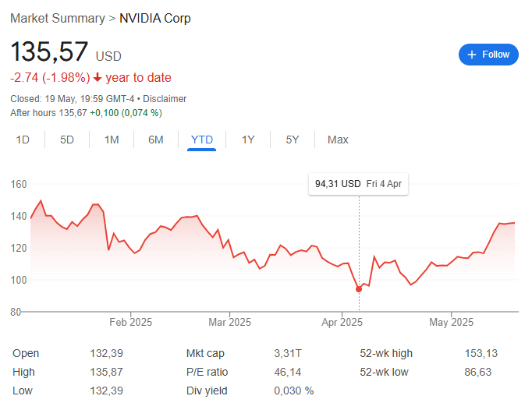The width and height of the screenshot is (532, 410).
Task: Click the 52-wk high value 153,13
Action: tap(481, 353)
